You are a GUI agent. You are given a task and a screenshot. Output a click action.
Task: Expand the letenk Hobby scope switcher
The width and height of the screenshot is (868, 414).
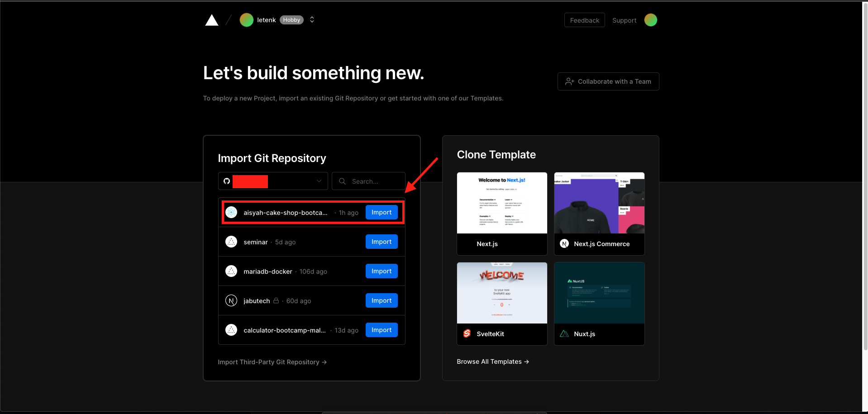[x=312, y=20]
